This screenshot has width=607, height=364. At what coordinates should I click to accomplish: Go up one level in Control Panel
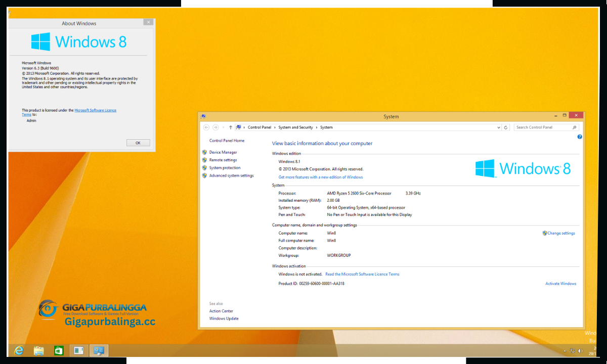pos(231,127)
